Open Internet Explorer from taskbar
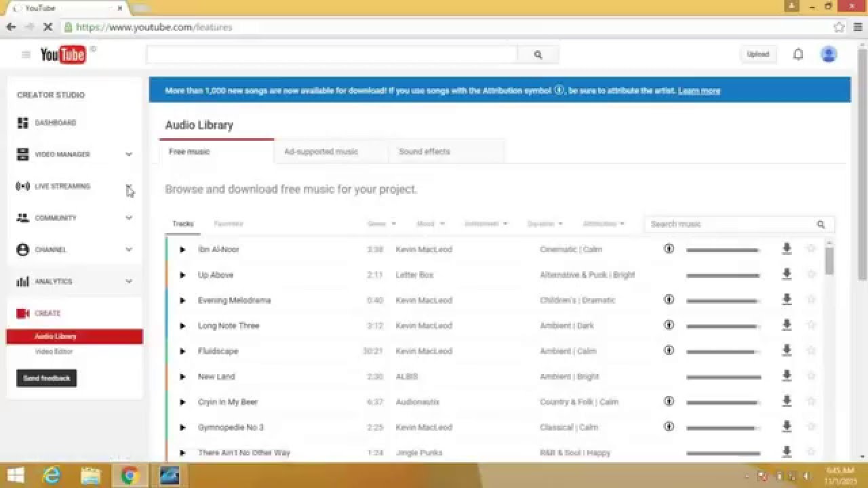This screenshot has width=868, height=488. [x=52, y=476]
